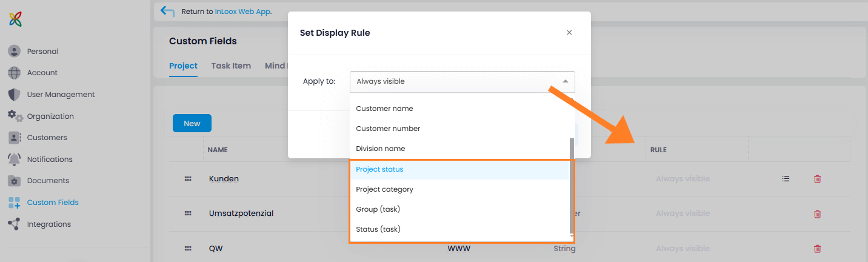Click the Personal avatar icon
Screen dimensions: 868x262
[x=15, y=51]
